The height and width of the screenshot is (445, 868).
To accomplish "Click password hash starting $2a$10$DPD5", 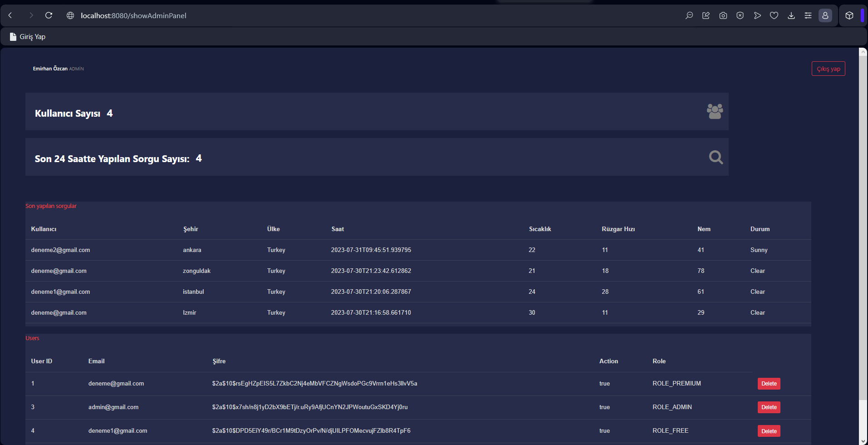I will 311,431.
